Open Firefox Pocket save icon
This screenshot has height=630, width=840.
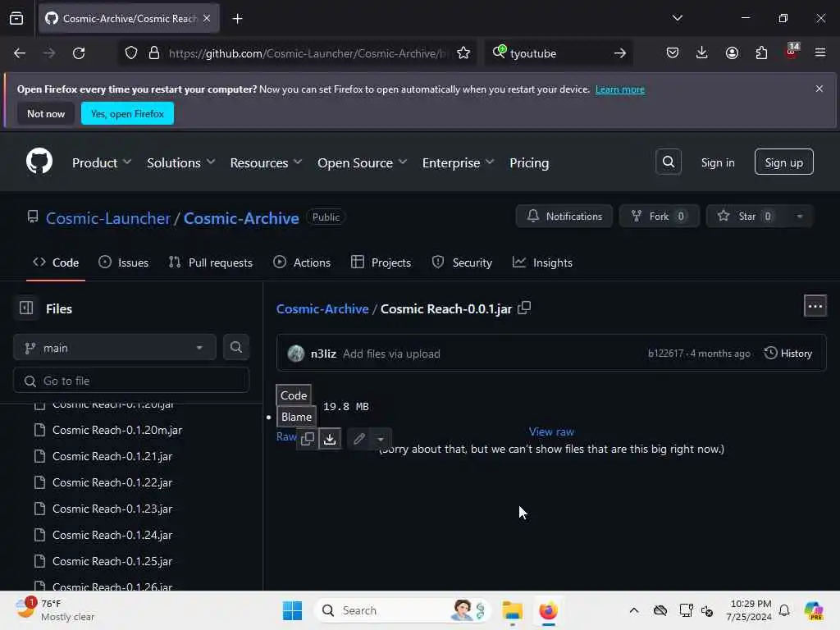click(x=673, y=53)
